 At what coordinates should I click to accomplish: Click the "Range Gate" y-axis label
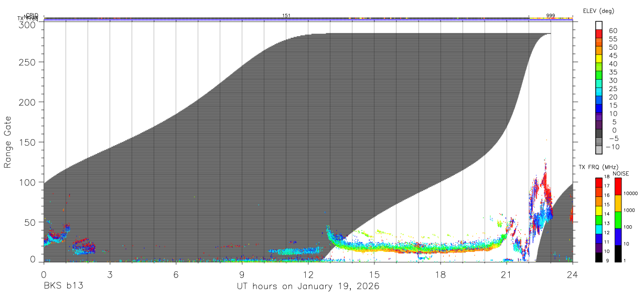click(x=8, y=142)
